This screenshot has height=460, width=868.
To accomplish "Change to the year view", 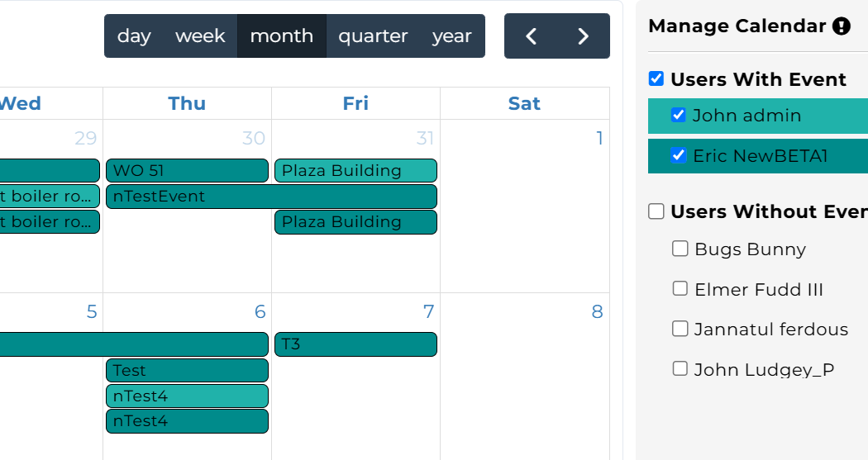I will point(451,36).
